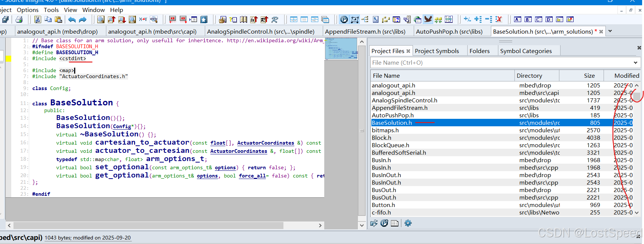Click the layout C toolbar icon

coord(538,19)
